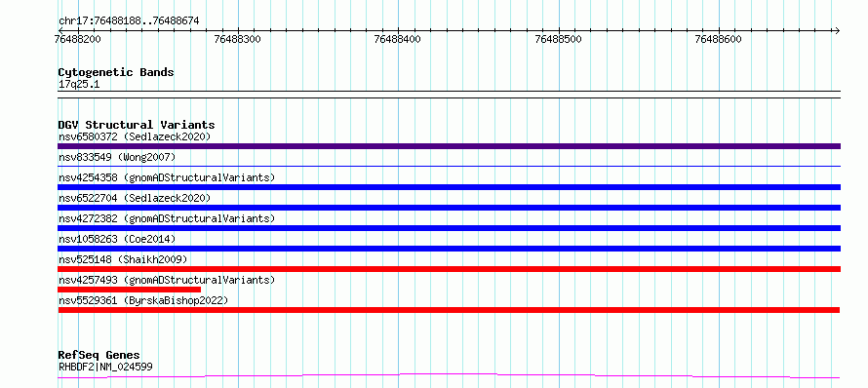The width and height of the screenshot is (868, 388).
Task: Open variant nsv4257493 (gnomADStructuralVariants) label
Action: [167, 280]
